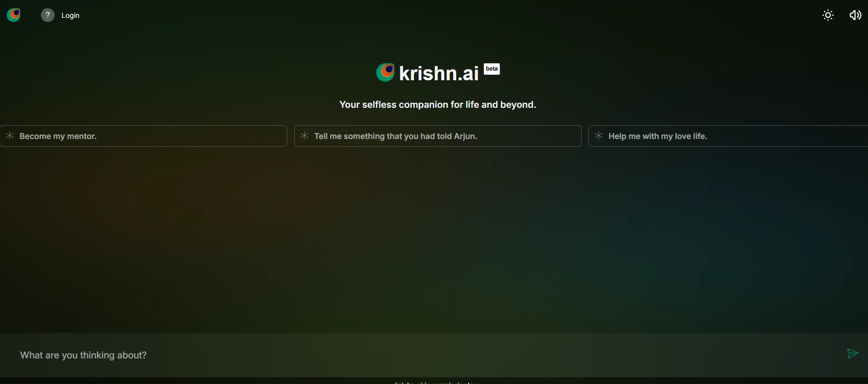This screenshot has width=868, height=384.
Task: Click the asterisk icon beside the love life prompt
Action: tap(598, 136)
